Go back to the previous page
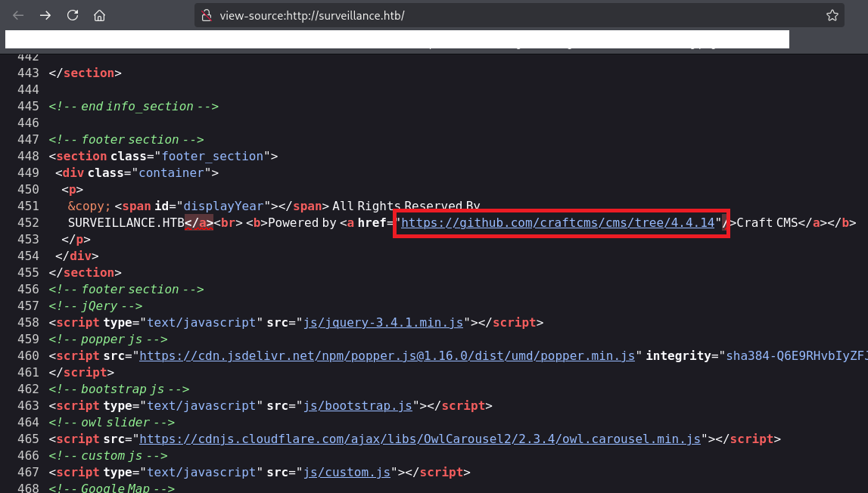 tap(18, 15)
